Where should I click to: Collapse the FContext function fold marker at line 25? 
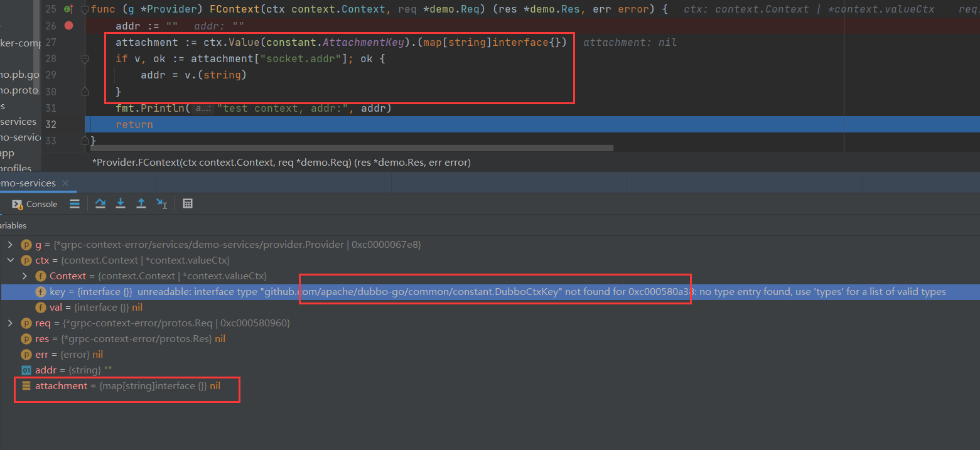(85, 9)
